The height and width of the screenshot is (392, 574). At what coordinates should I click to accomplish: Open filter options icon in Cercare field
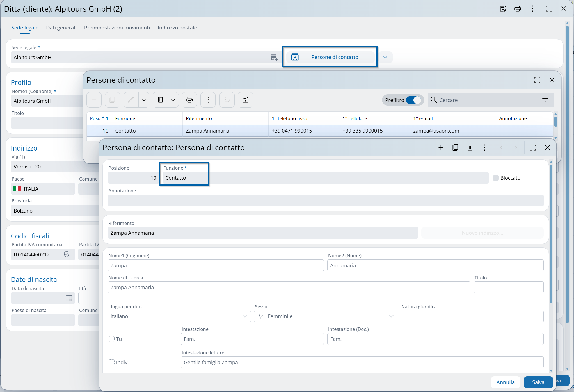545,100
